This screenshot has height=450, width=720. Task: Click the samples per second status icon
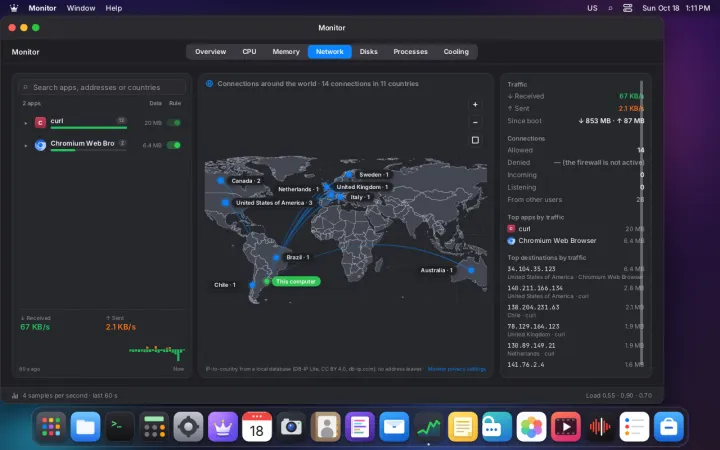15,395
